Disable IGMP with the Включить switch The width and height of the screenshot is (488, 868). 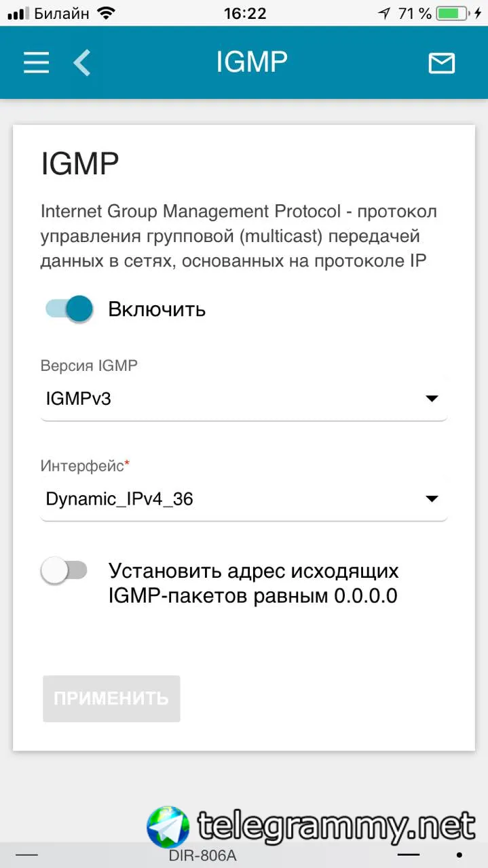(x=69, y=309)
